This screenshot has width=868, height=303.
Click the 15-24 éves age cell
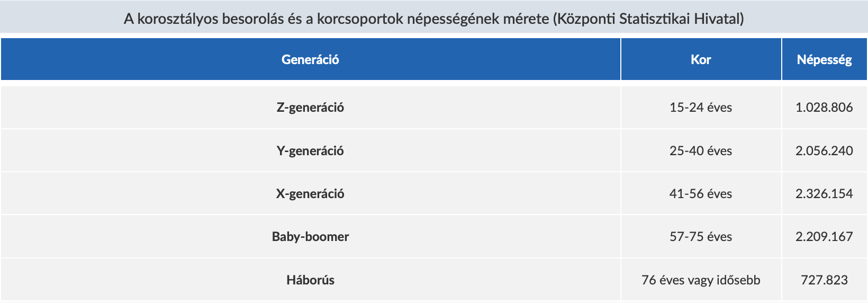(701, 108)
